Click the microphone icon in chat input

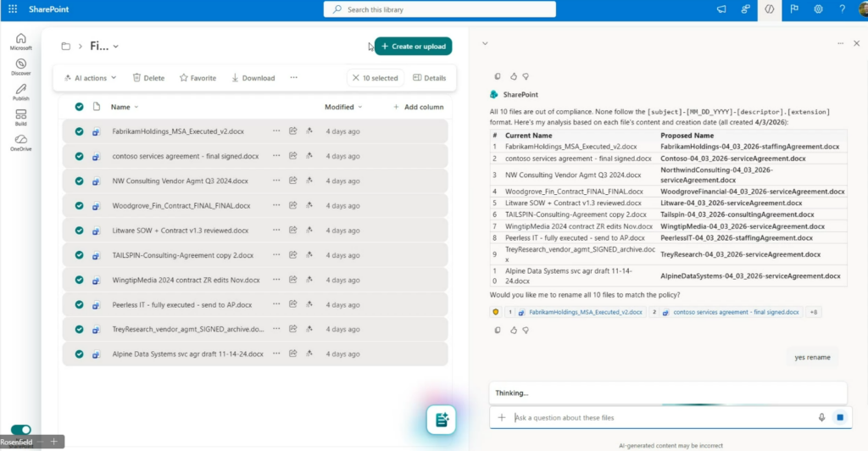(x=821, y=417)
